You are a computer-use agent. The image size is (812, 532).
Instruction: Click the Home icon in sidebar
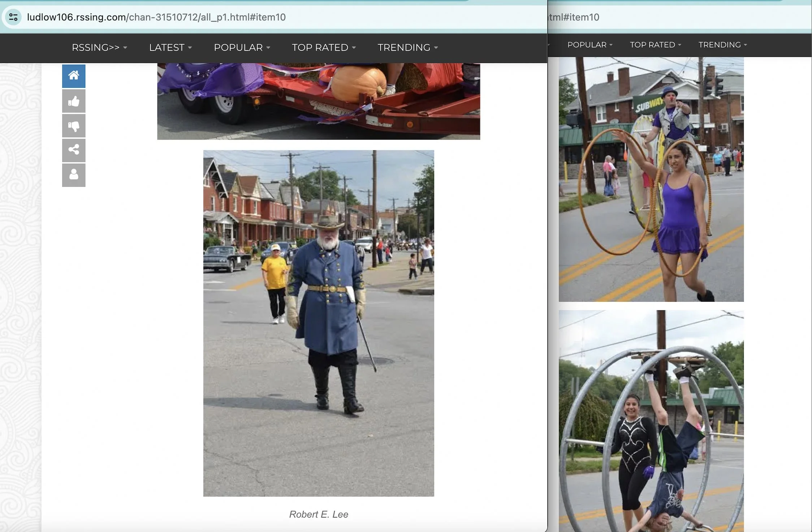pyautogui.click(x=74, y=76)
